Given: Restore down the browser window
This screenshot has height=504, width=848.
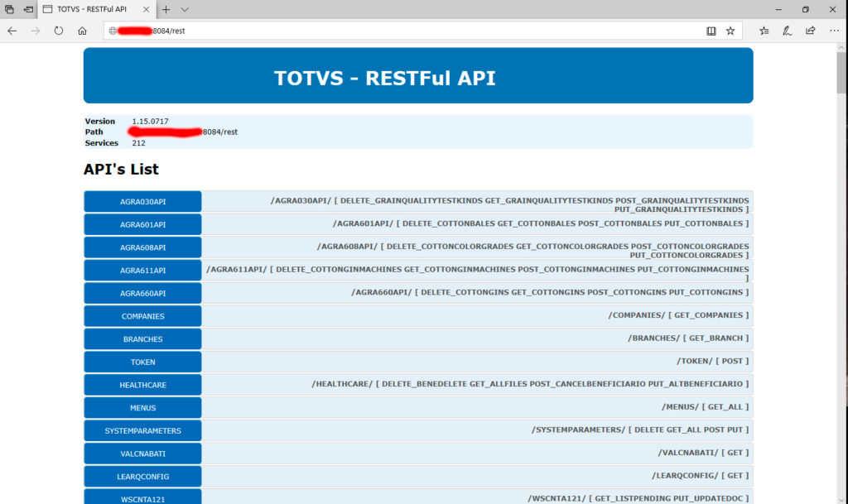Looking at the screenshot, I should tap(805, 9).
